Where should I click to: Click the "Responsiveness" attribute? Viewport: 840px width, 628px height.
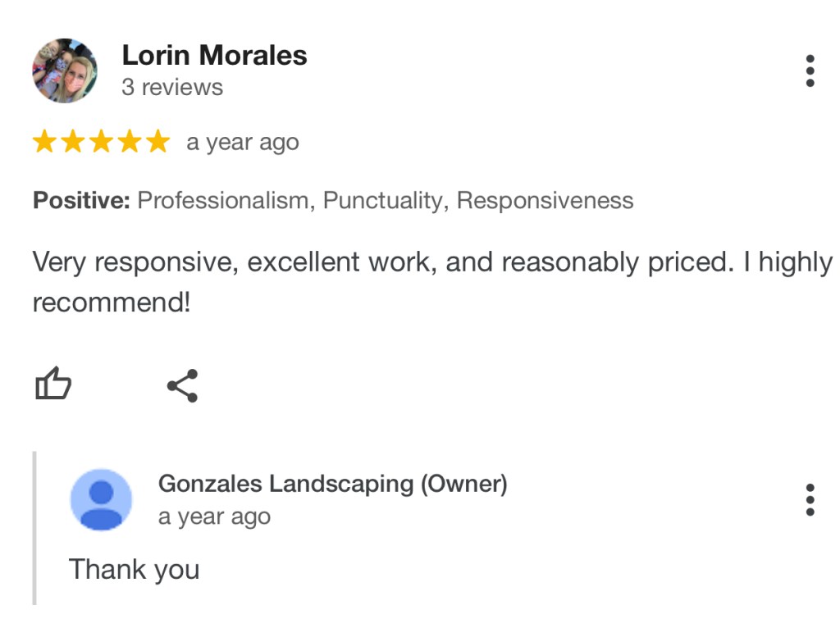545,201
